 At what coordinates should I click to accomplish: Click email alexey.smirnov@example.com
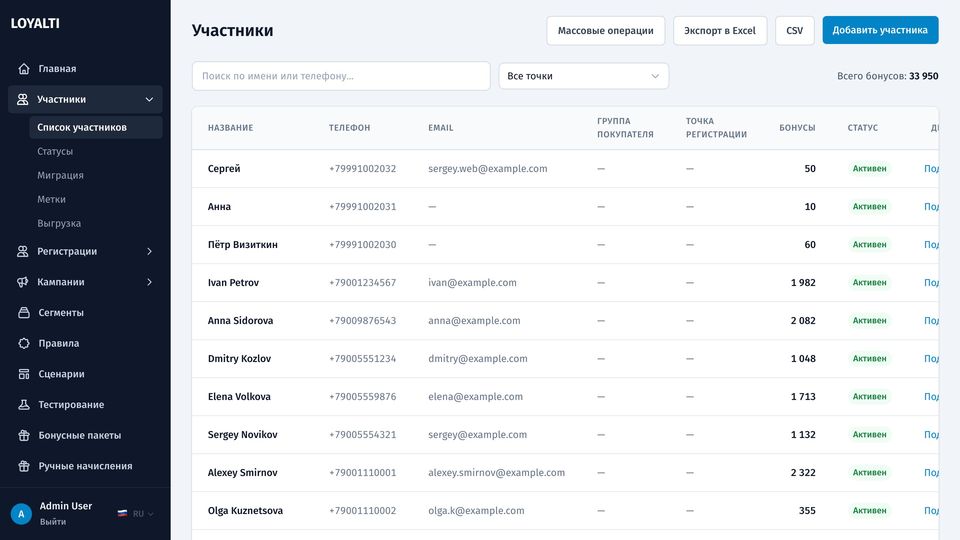(497, 472)
